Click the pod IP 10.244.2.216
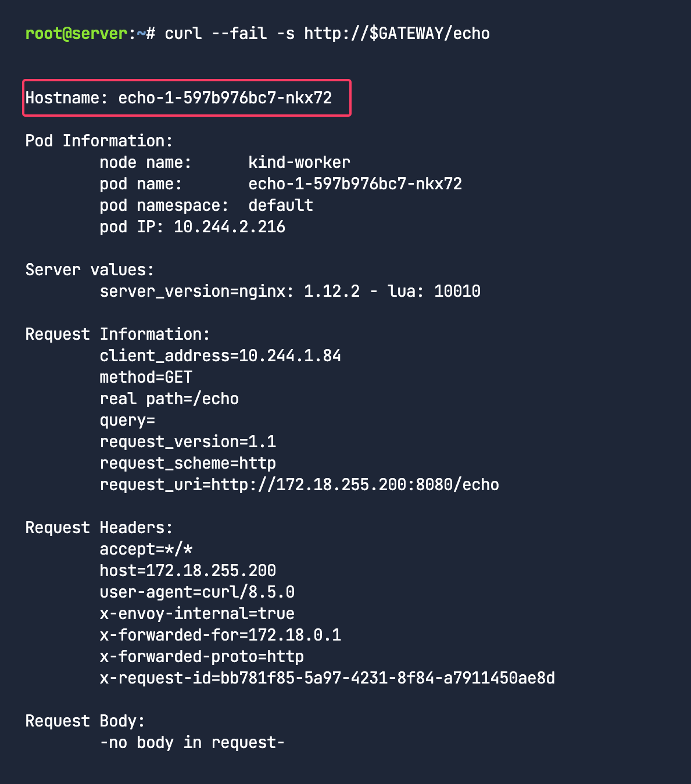This screenshot has width=691, height=784. [229, 226]
